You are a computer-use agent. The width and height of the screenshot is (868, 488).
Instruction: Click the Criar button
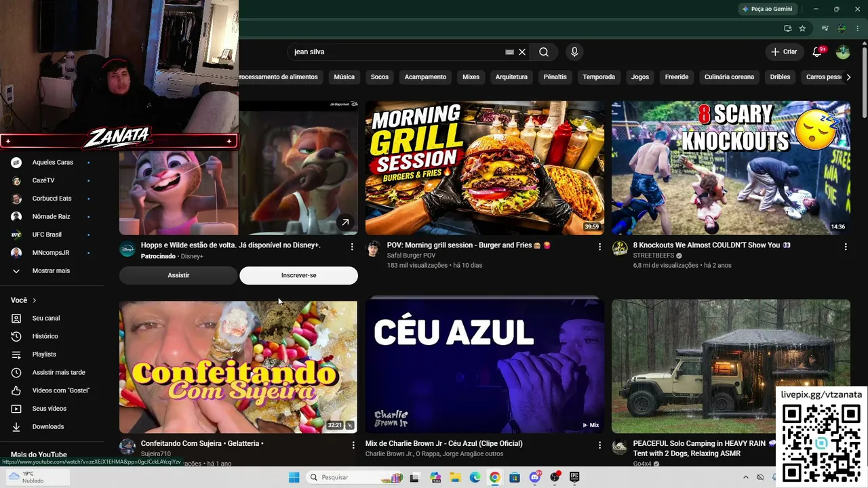point(784,52)
